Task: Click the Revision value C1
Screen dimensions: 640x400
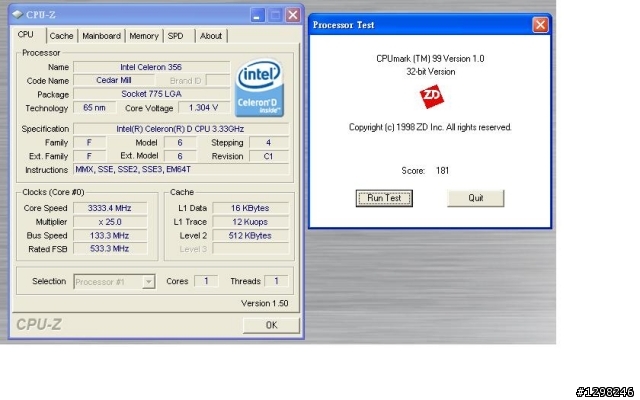Action: click(269, 156)
